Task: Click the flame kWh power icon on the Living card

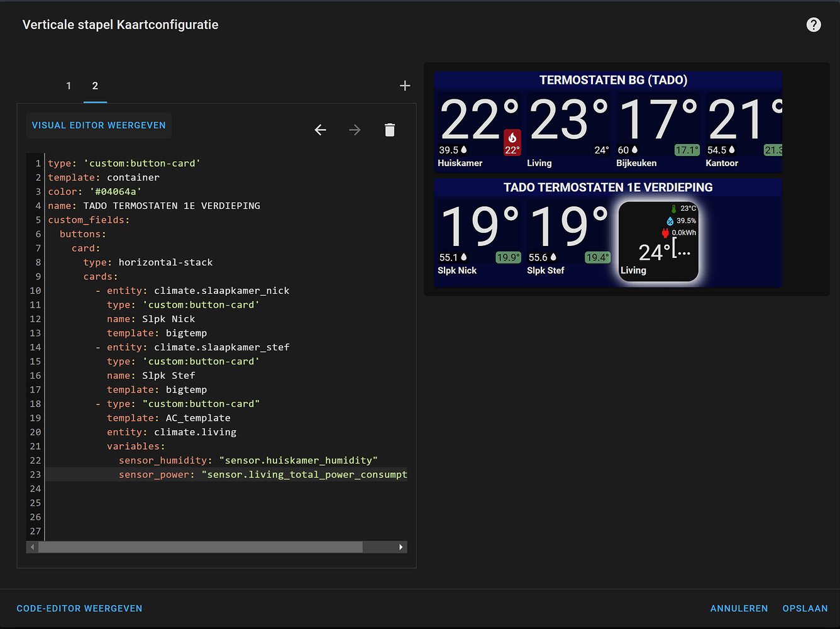Action: tap(665, 232)
